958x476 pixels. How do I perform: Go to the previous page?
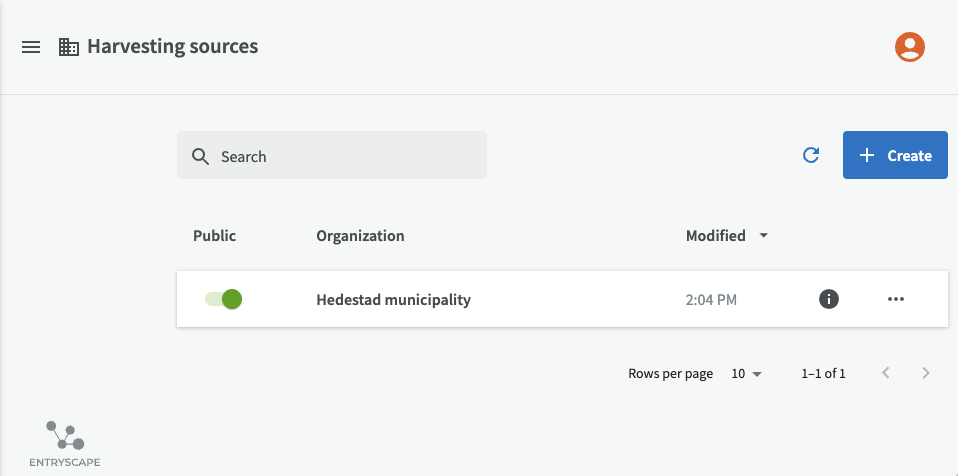coord(885,373)
